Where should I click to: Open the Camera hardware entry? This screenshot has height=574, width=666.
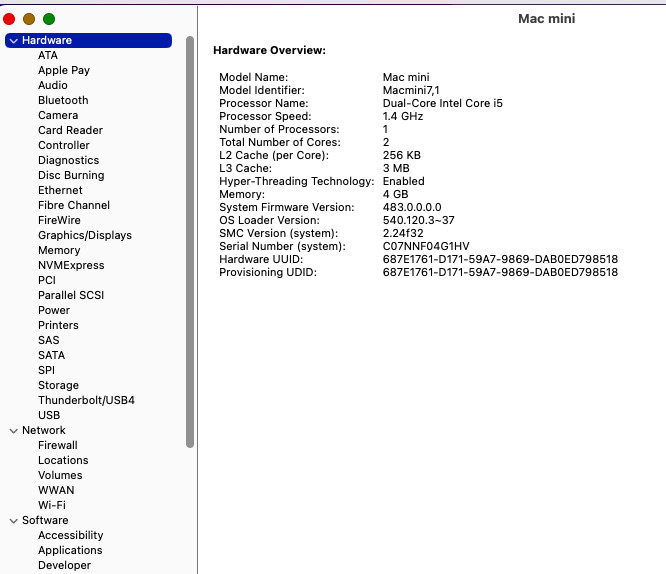[58, 115]
